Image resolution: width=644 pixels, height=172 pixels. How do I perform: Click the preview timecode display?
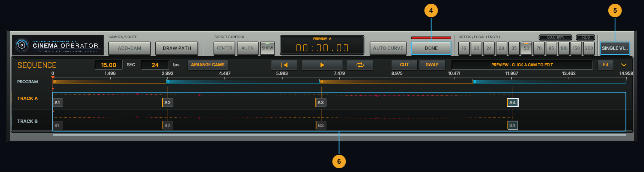[322, 45]
